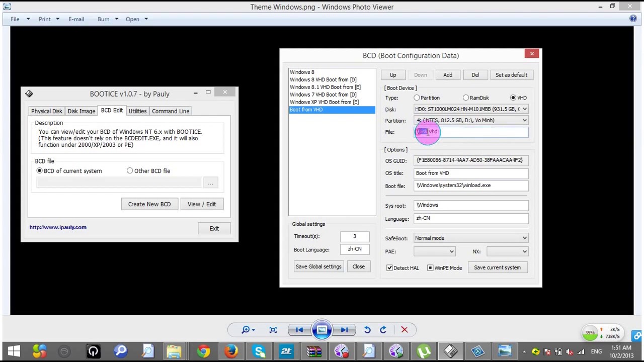This screenshot has width=644, height=362.
Task: Select the Partition boot device type radio
Action: click(x=417, y=98)
